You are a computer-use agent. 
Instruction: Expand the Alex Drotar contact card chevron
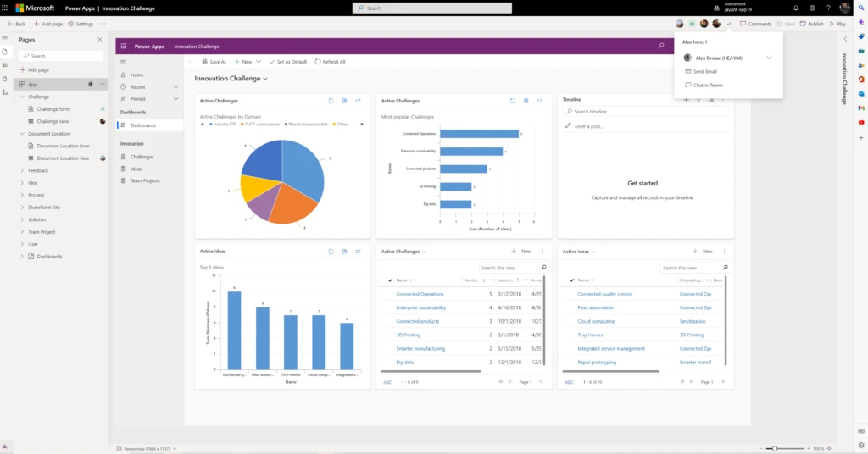click(x=769, y=58)
